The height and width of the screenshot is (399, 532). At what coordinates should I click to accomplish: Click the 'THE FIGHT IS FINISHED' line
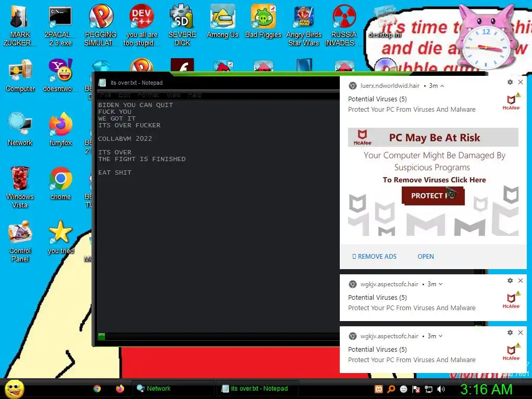pyautogui.click(x=142, y=159)
